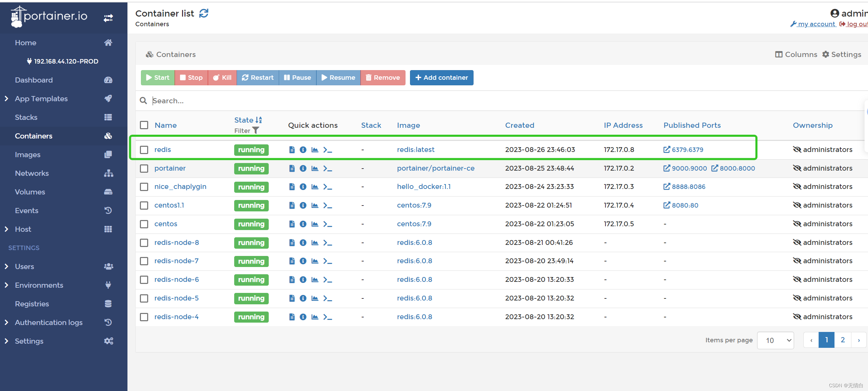Open the my account link
Image resolution: width=868 pixels, height=391 pixels.
pyautogui.click(x=813, y=24)
